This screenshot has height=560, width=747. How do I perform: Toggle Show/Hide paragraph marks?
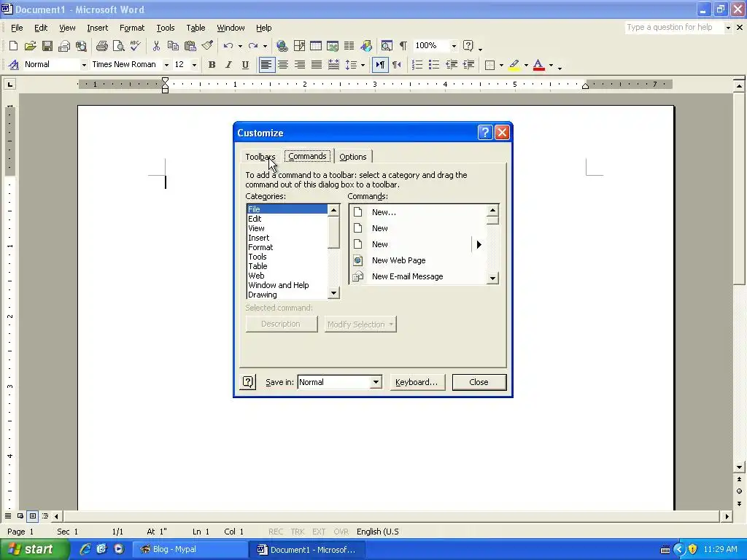click(403, 46)
